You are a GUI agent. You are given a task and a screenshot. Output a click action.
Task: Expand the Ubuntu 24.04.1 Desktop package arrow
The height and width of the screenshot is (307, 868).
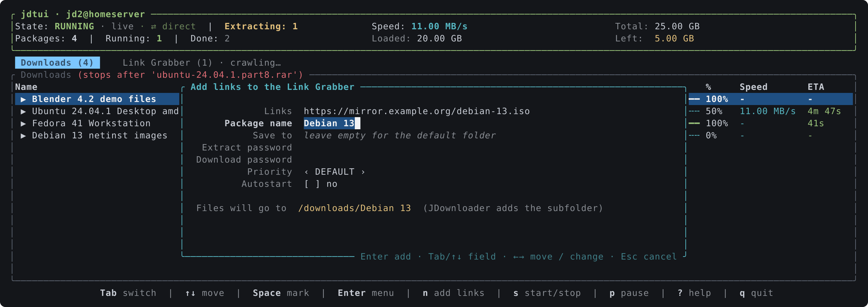click(23, 111)
